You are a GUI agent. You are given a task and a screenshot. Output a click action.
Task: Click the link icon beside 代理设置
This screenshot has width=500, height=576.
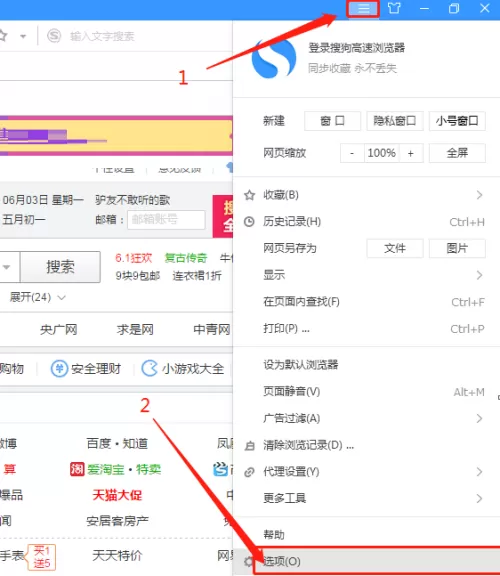point(249,472)
